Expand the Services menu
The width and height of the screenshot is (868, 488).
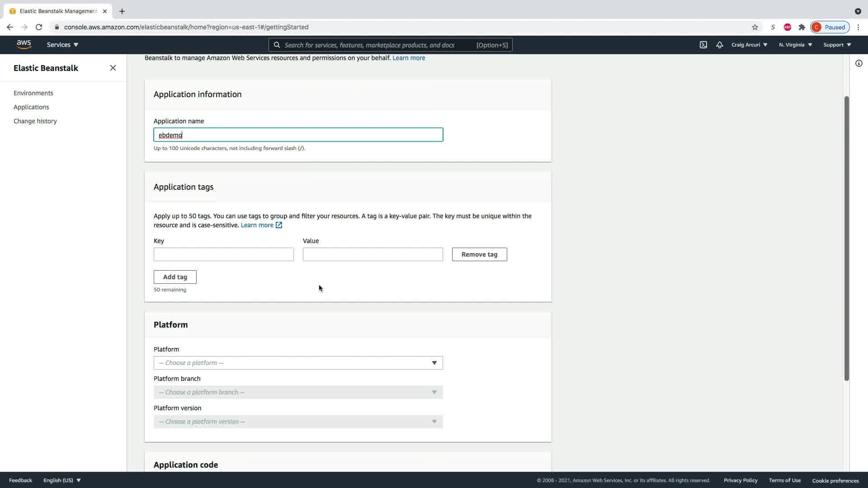[x=62, y=45]
